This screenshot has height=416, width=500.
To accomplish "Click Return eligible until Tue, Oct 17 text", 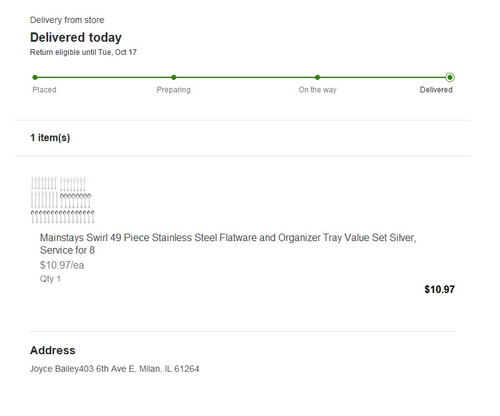I will click(x=83, y=52).
